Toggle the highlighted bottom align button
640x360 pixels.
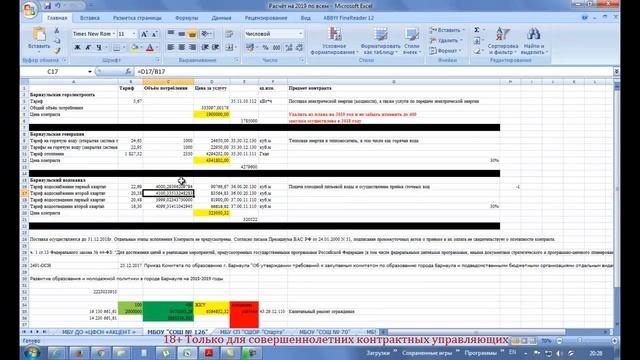pyautogui.click(x=192, y=34)
